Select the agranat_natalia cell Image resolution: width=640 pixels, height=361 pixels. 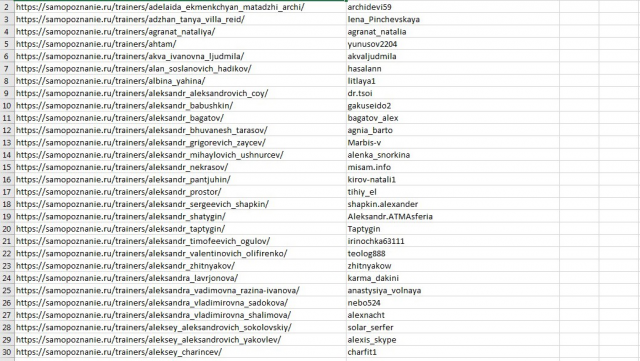tap(453, 31)
